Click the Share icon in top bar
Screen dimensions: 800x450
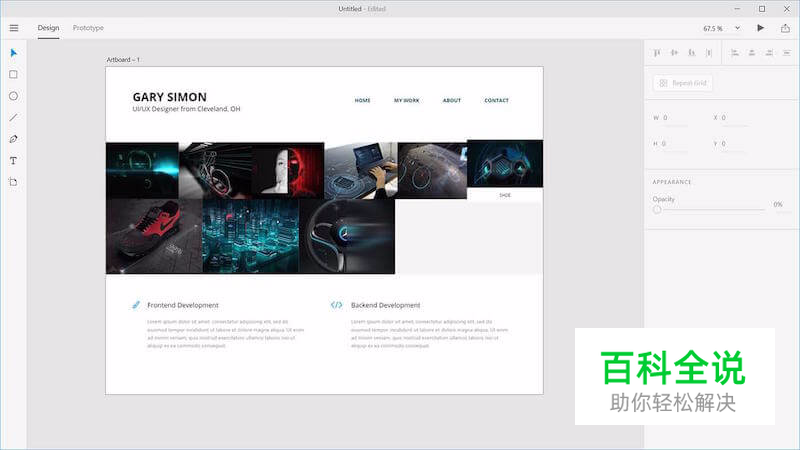[783, 28]
